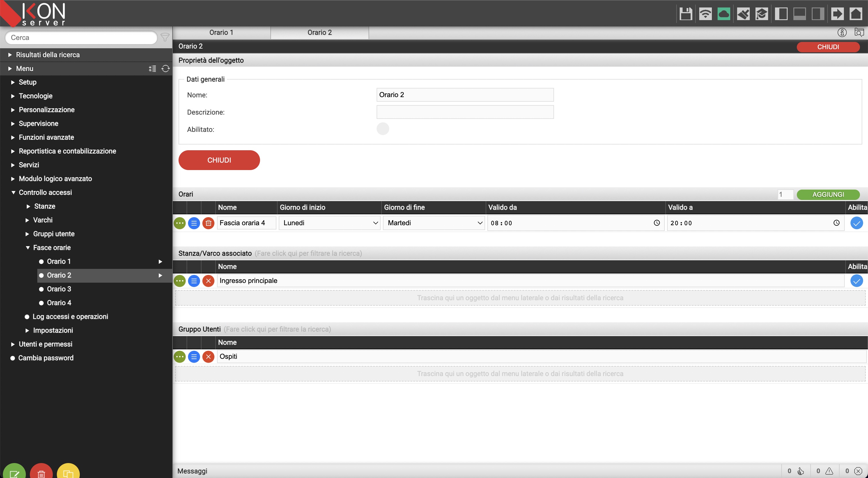Click the green dots icon for Ospiti
Viewport: 868px width, 478px height.
180,356
